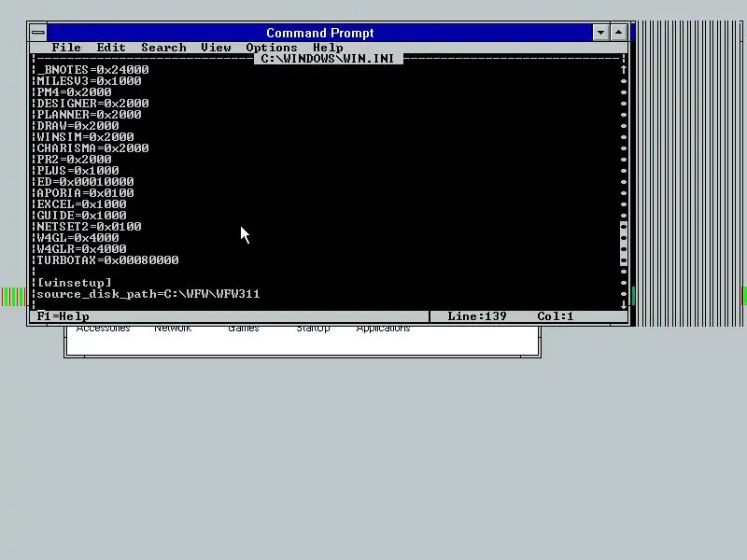Minimize the Command Prompt window
This screenshot has height=560, width=747.
(600, 33)
